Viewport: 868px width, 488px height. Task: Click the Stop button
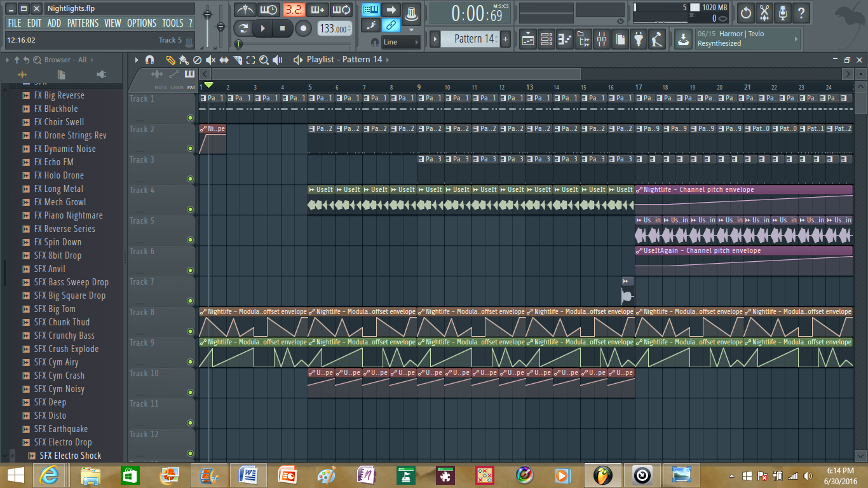point(282,29)
